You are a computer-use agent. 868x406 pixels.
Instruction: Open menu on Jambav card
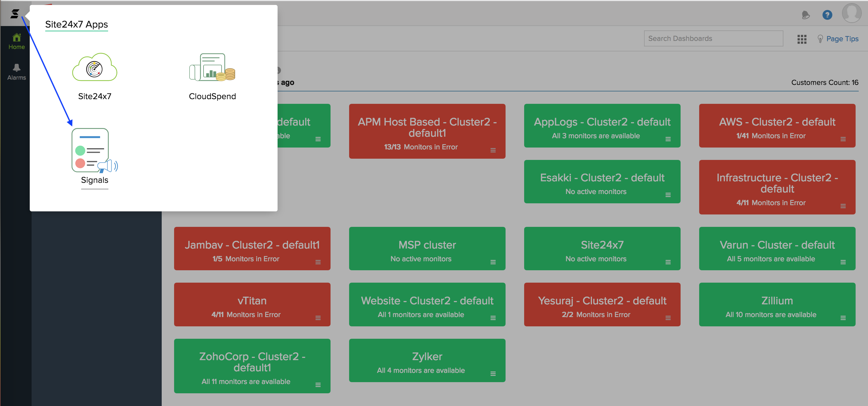pos(318,262)
